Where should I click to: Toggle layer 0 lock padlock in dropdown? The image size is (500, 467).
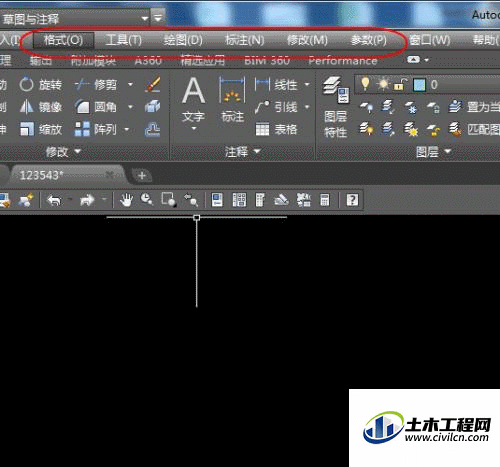(x=400, y=85)
